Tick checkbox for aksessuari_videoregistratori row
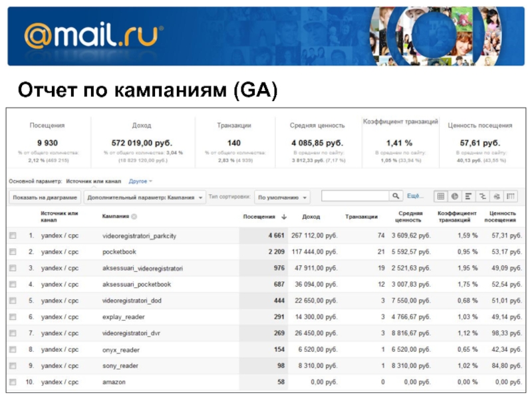 coord(13,268)
